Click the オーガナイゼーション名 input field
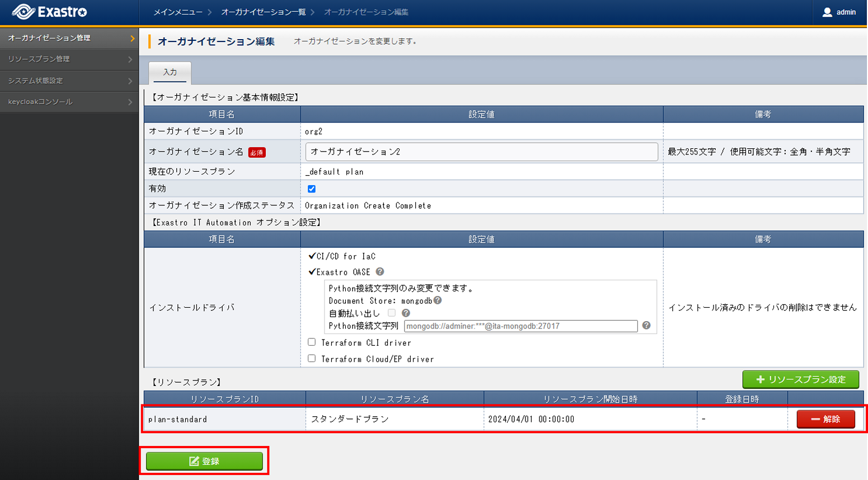The height and width of the screenshot is (480, 868). pos(481,152)
